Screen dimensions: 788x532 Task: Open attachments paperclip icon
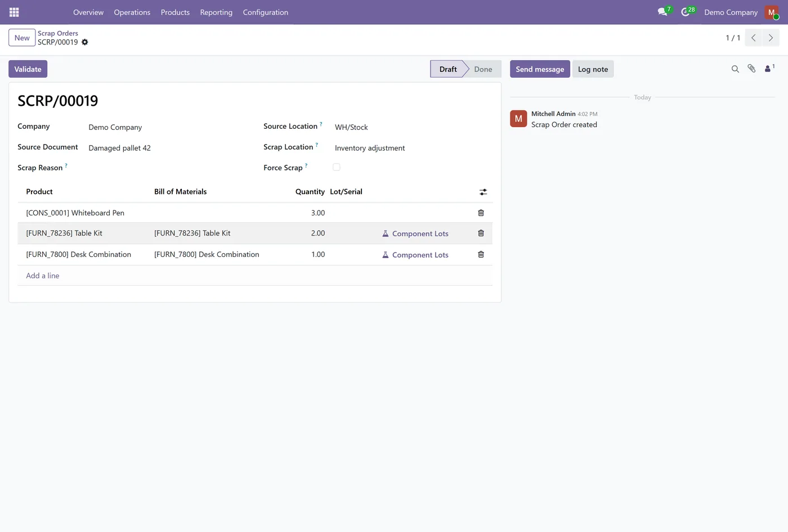click(751, 69)
